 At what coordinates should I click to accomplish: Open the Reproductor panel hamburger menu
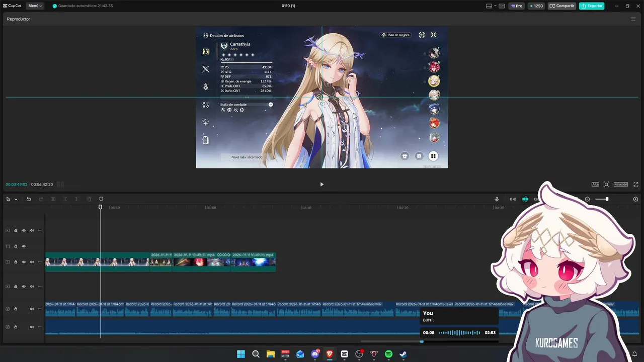click(633, 19)
